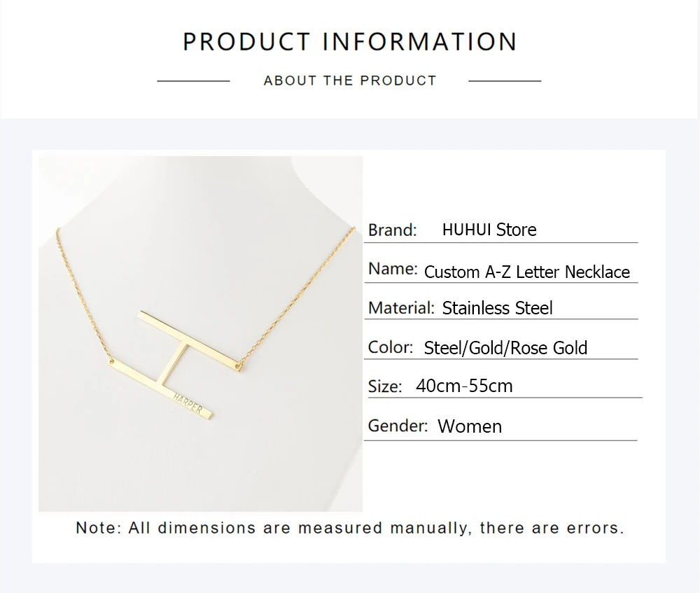
Task: Click the Color label
Action: tap(391, 347)
